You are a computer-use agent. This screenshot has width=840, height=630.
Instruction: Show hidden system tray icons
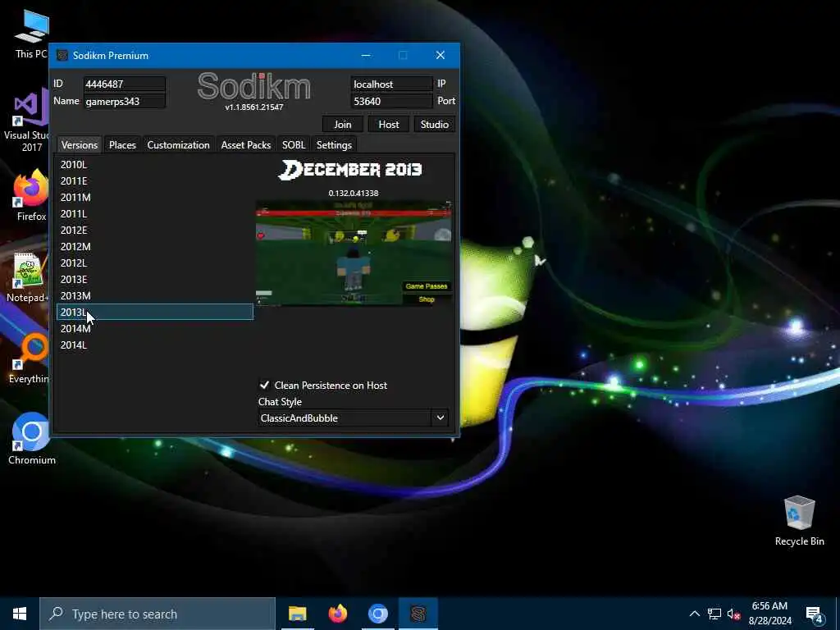coord(694,614)
